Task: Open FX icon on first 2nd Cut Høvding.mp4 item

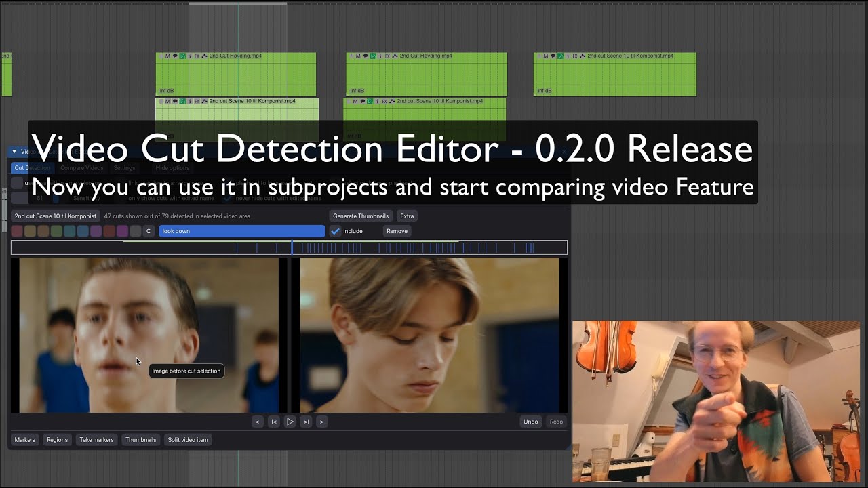Action: click(x=197, y=56)
